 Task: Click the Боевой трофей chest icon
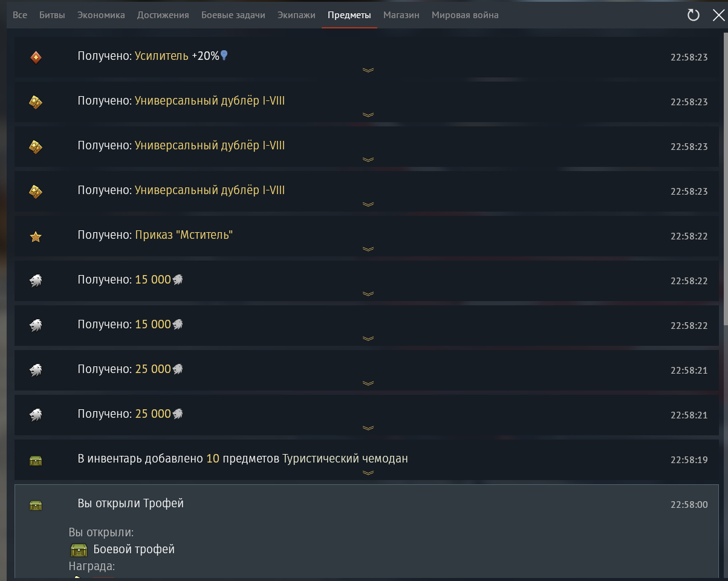coord(79,550)
